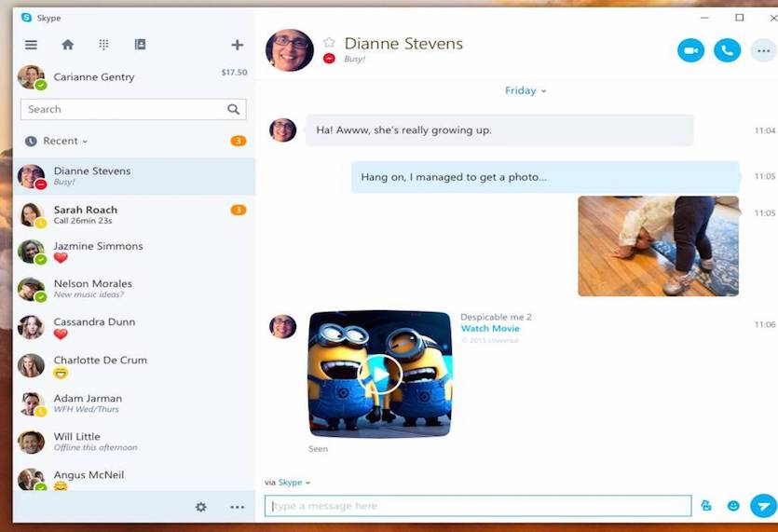Click the Seen label below video
The image size is (778, 532).
(x=318, y=449)
